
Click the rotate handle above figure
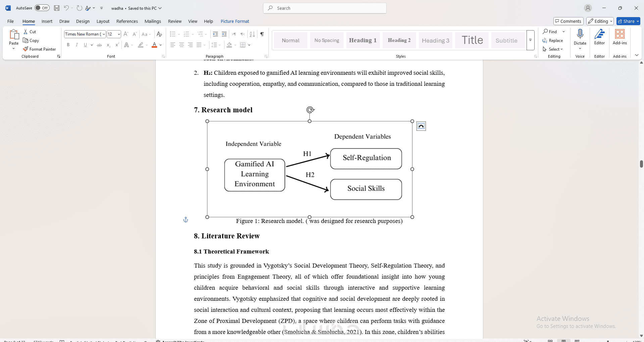tap(310, 110)
